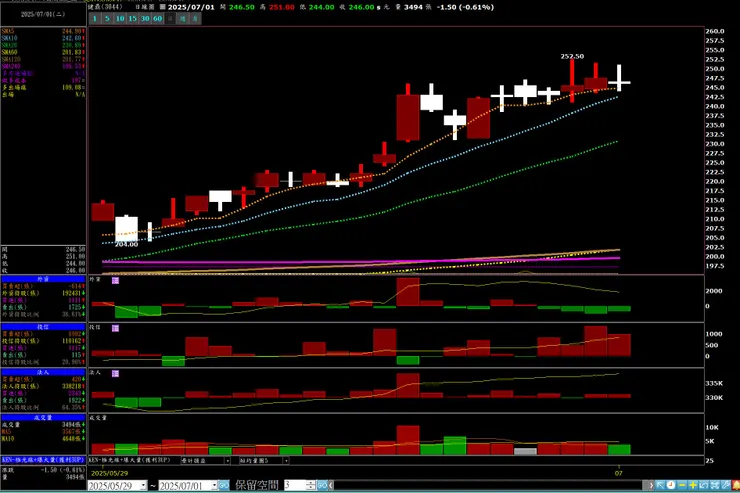Click the 2025/07/01(二) date label at top-left
The height and width of the screenshot is (493, 740).
click(43, 15)
